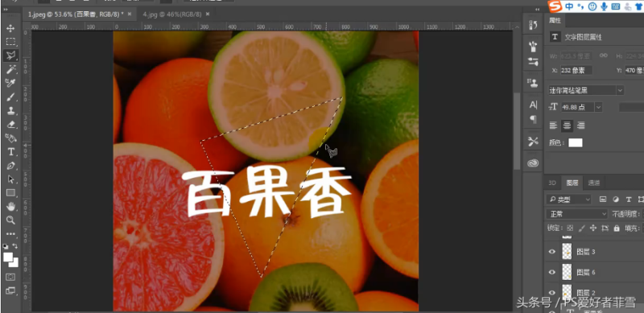
Task: Open the Edit Toolbar three-dots menu
Action: click(x=10, y=234)
